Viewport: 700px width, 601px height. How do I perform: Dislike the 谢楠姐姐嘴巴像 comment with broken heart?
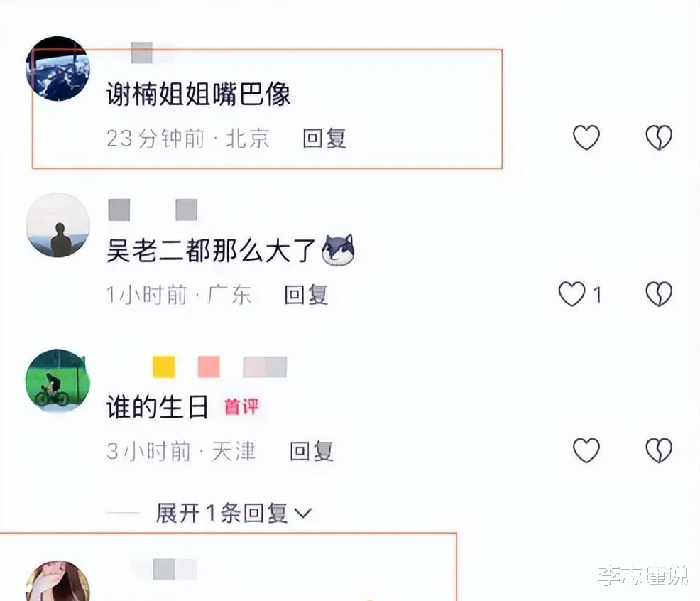click(x=659, y=137)
